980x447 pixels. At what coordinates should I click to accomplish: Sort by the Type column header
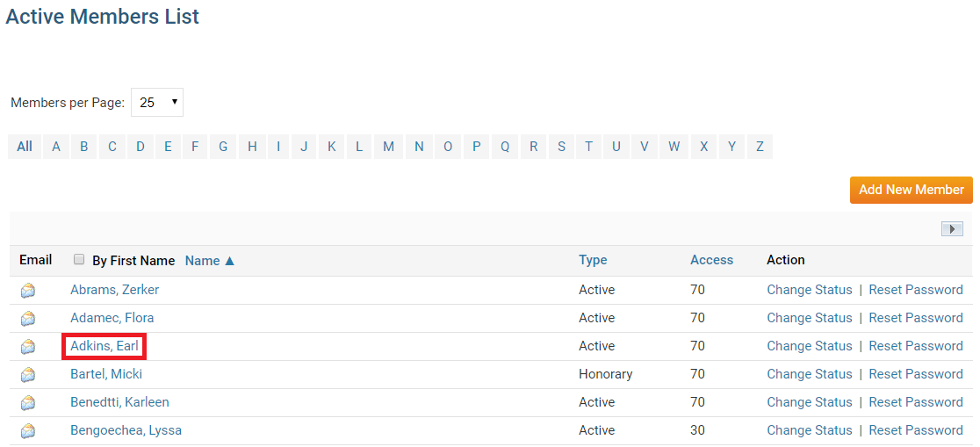tap(593, 260)
